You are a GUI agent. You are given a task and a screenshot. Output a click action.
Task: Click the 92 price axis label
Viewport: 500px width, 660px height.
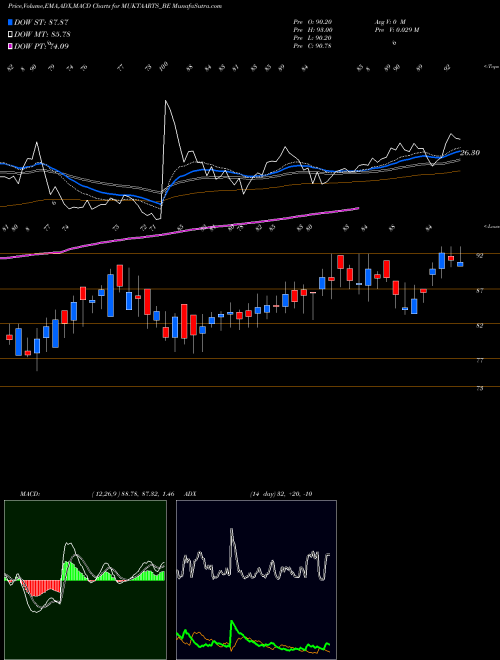point(479,255)
